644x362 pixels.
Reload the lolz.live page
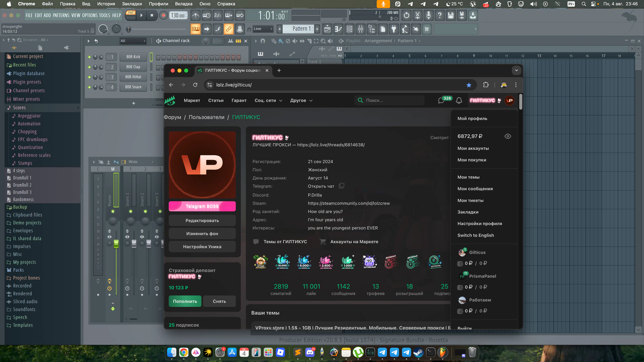[195, 85]
